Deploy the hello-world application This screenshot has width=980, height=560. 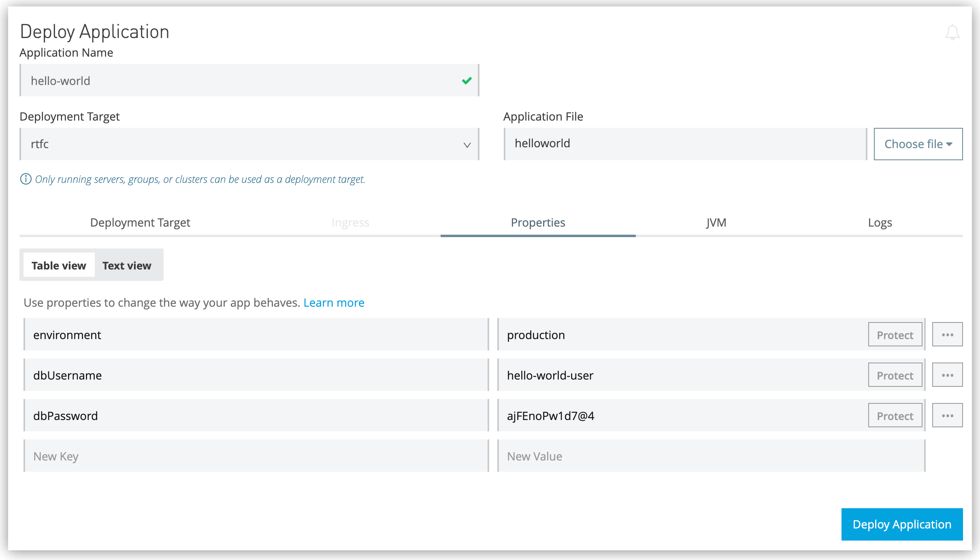(902, 524)
